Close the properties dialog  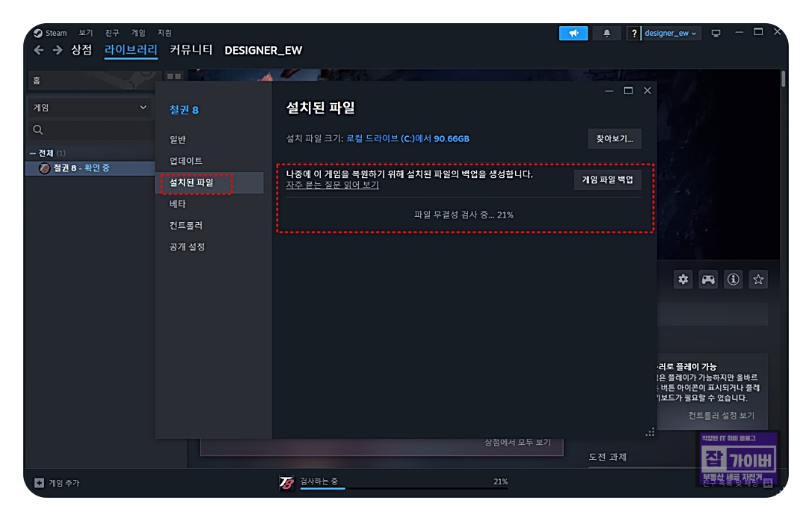(x=648, y=90)
